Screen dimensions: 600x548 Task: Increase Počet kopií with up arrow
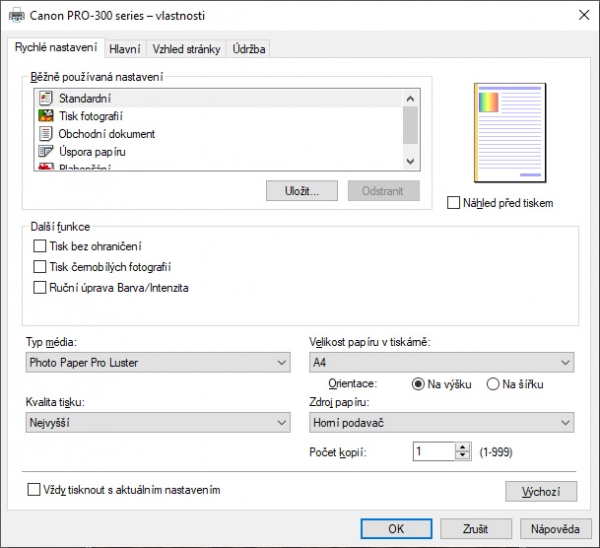pyautogui.click(x=463, y=447)
